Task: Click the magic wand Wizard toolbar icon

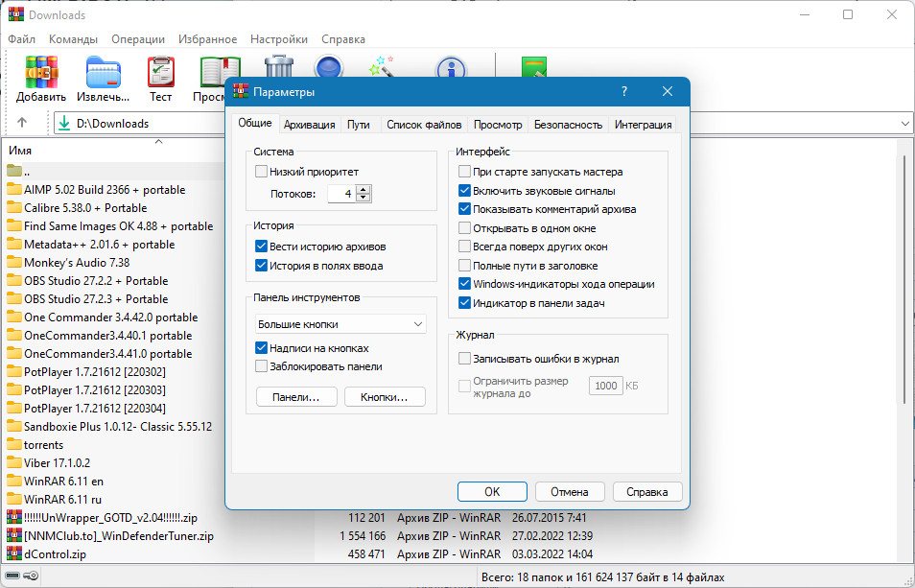Action: tap(383, 67)
